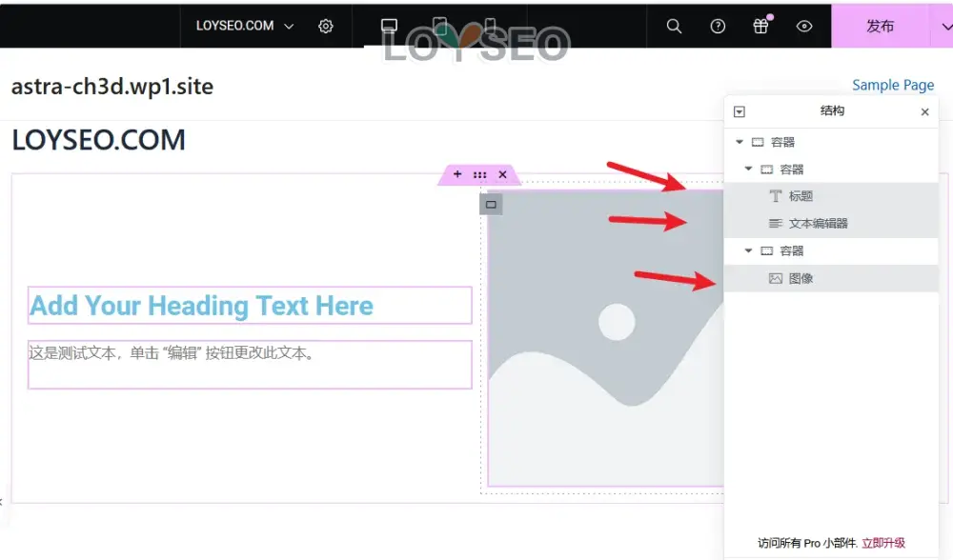Click the astra-ch3d.wp1.site site title

point(112,87)
